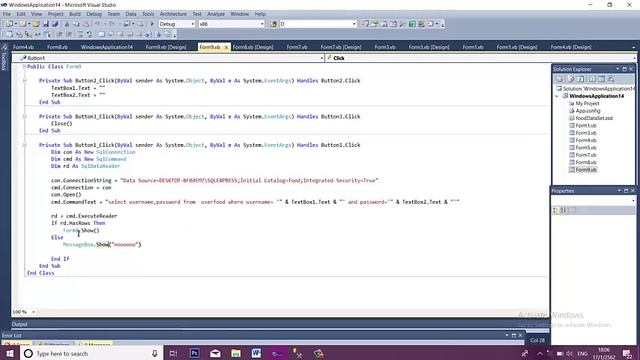The height and width of the screenshot is (360, 640).
Task: Select App.config in Solution Explorer
Action: point(588,111)
